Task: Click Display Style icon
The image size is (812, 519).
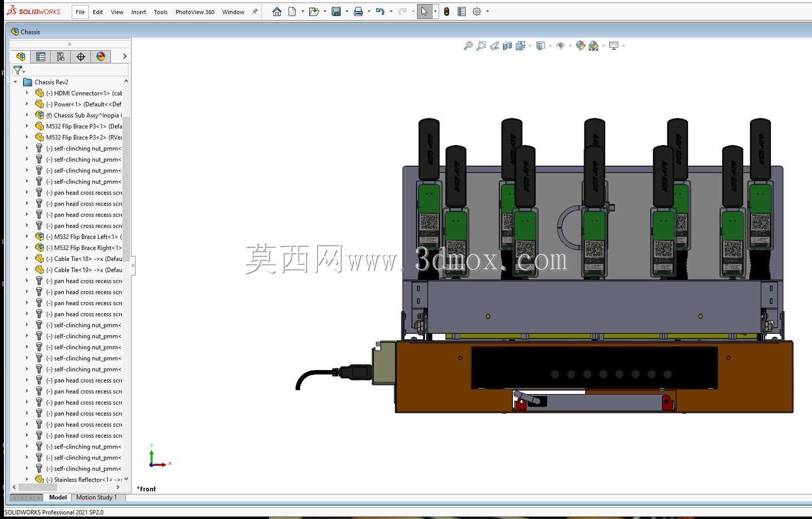Action: tap(540, 46)
